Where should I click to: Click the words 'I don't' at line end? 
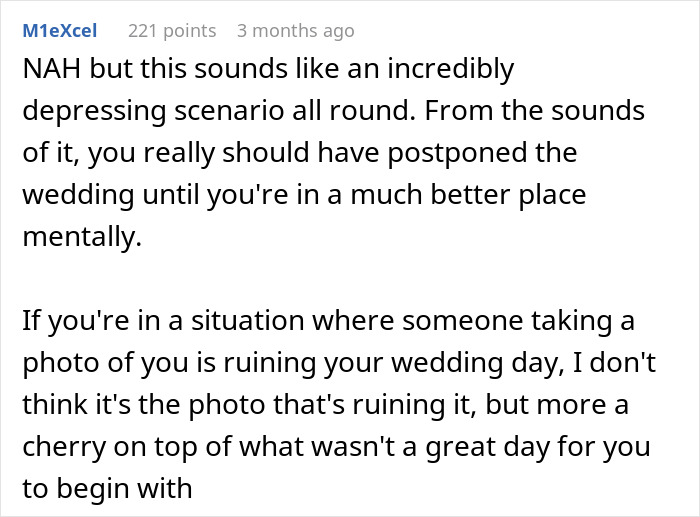tap(614, 362)
